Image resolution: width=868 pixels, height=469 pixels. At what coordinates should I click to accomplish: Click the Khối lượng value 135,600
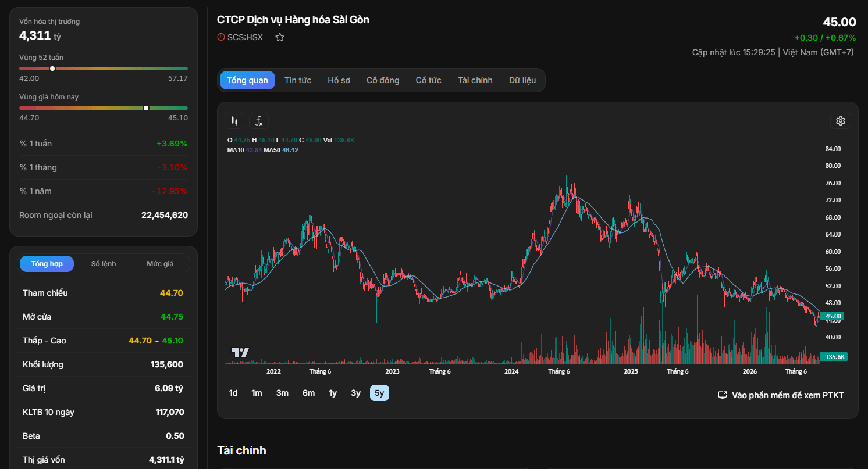tap(167, 364)
